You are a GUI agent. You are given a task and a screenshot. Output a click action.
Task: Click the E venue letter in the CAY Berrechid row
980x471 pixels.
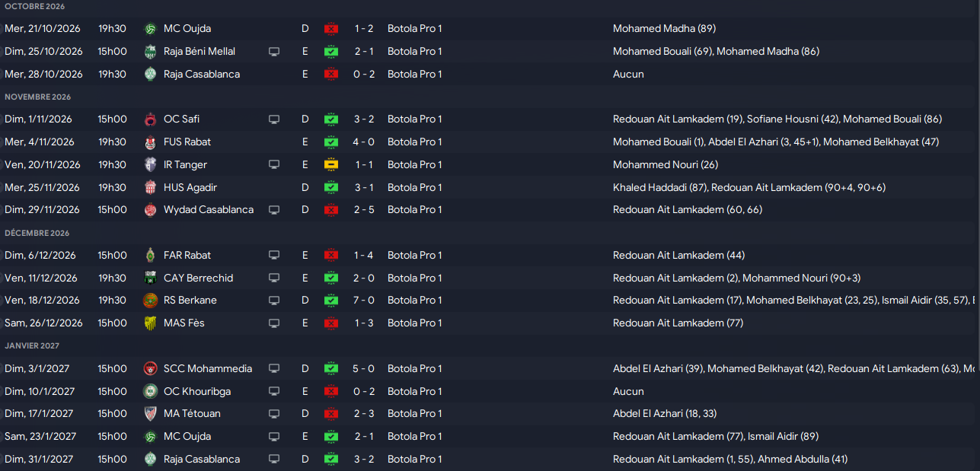[x=305, y=278]
